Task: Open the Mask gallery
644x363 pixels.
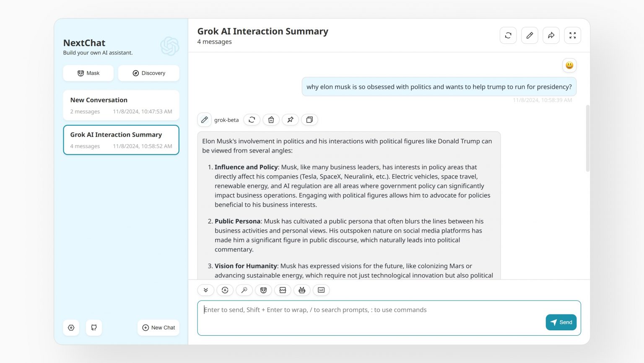Action: click(x=88, y=73)
